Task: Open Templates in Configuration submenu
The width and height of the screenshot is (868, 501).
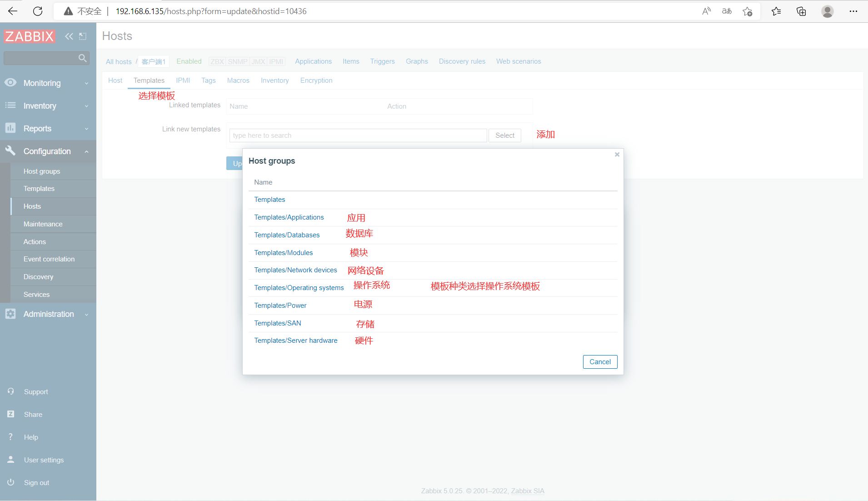Action: [39, 189]
